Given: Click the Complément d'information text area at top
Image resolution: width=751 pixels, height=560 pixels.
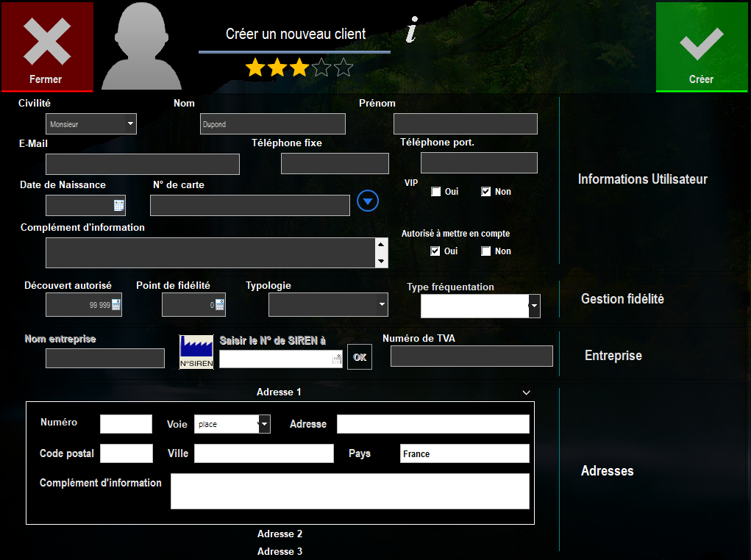Looking at the screenshot, I should tap(211, 253).
